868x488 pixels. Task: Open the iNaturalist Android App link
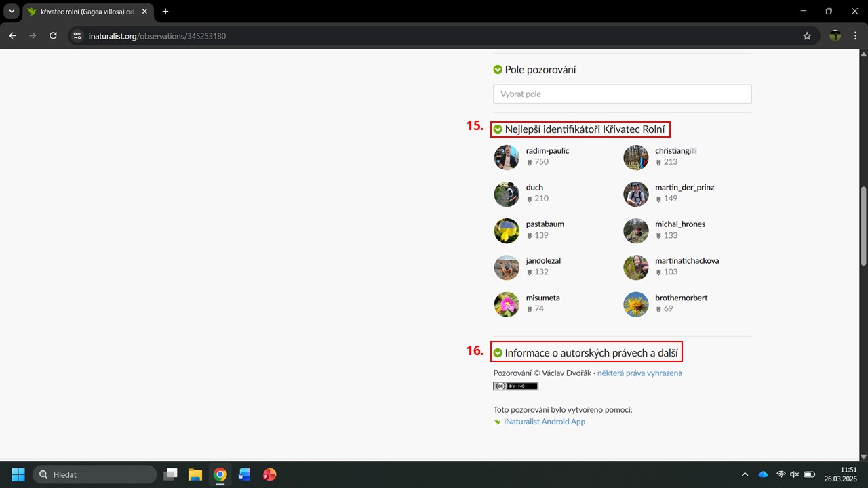[x=544, y=422]
